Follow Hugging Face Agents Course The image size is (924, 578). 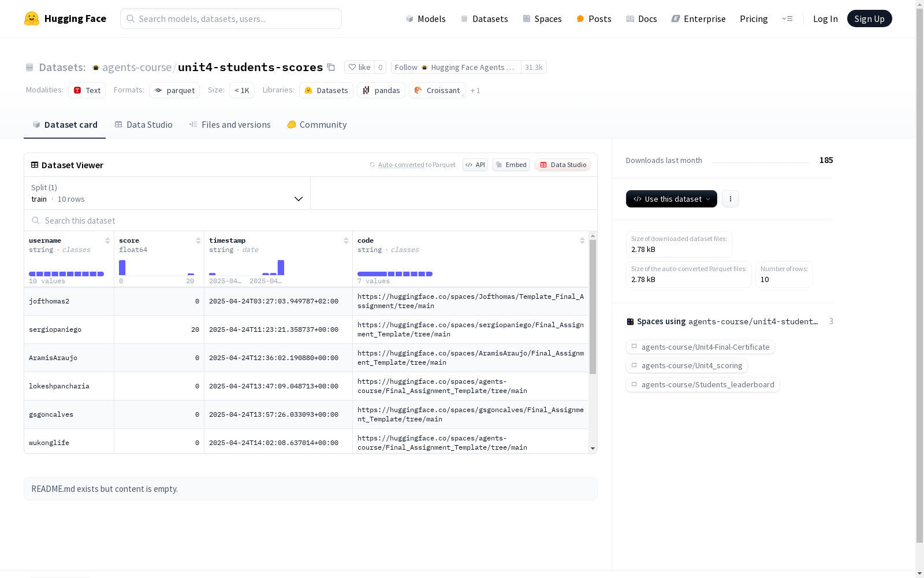pos(456,67)
